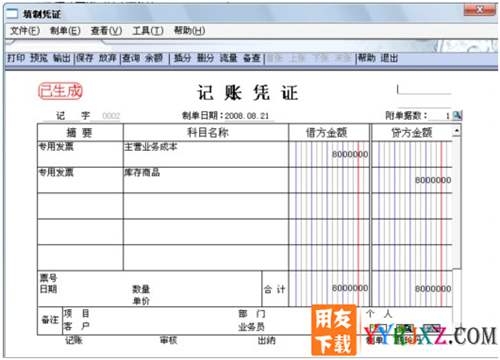This screenshot has width=500, height=360.
Task: Select the first-row 专用发票 summary cell
Action: coord(80,154)
